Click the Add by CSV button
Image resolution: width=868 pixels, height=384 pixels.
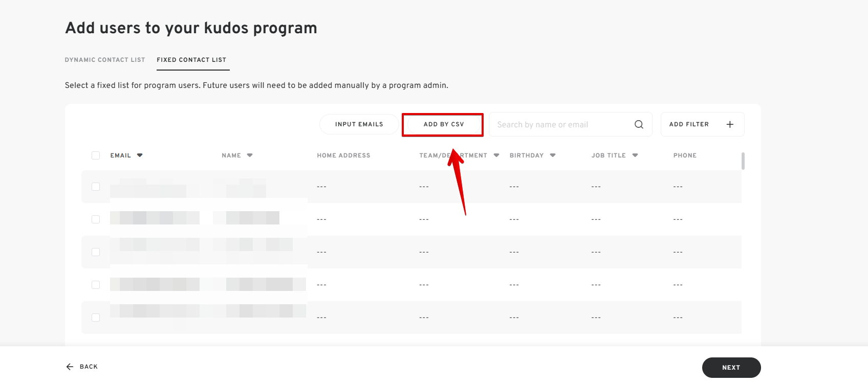[443, 124]
